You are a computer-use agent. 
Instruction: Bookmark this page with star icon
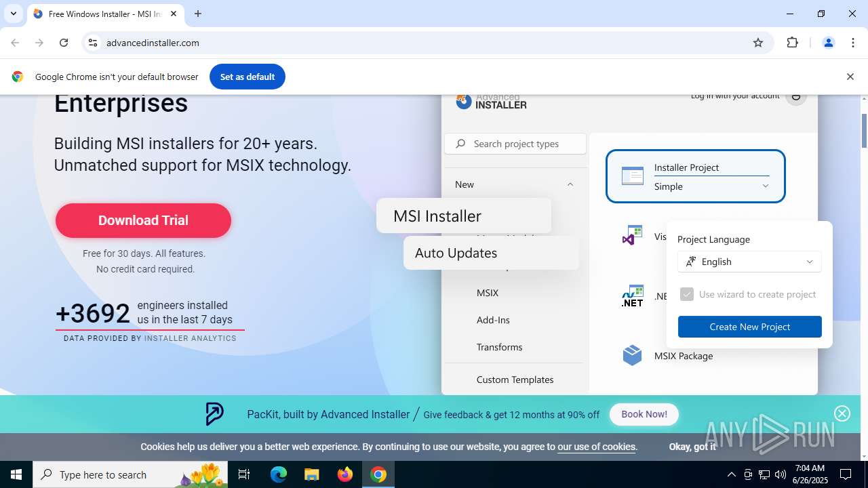(x=758, y=43)
